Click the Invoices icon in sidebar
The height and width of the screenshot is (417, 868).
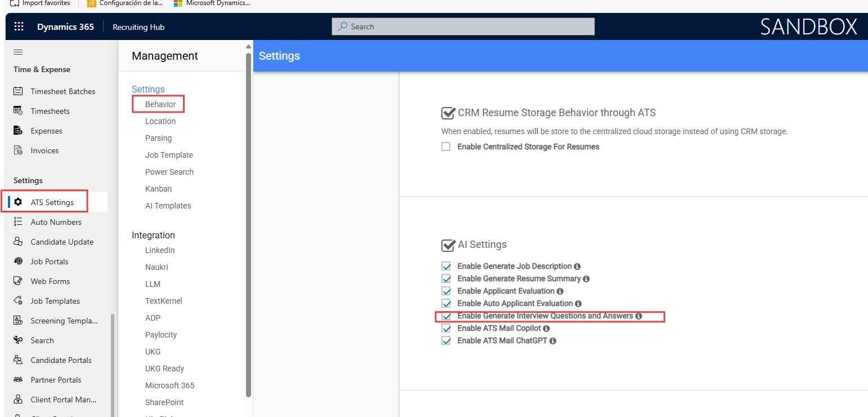tap(18, 150)
